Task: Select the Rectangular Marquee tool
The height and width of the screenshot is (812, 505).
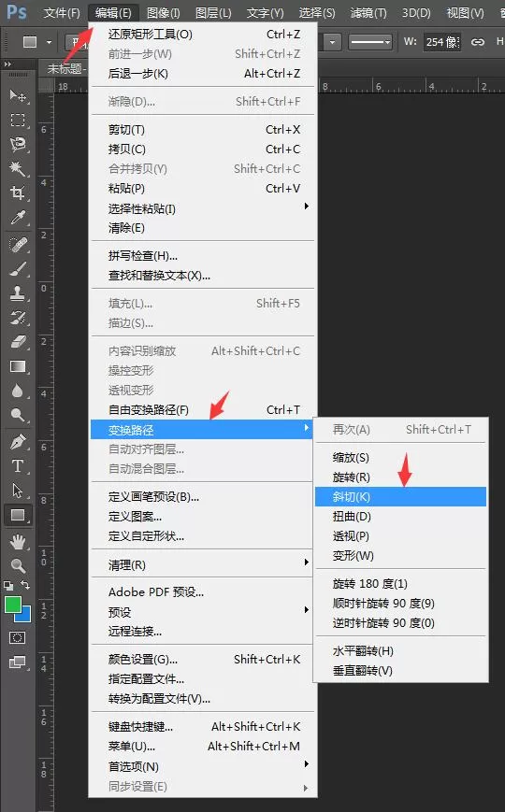Action: click(18, 121)
